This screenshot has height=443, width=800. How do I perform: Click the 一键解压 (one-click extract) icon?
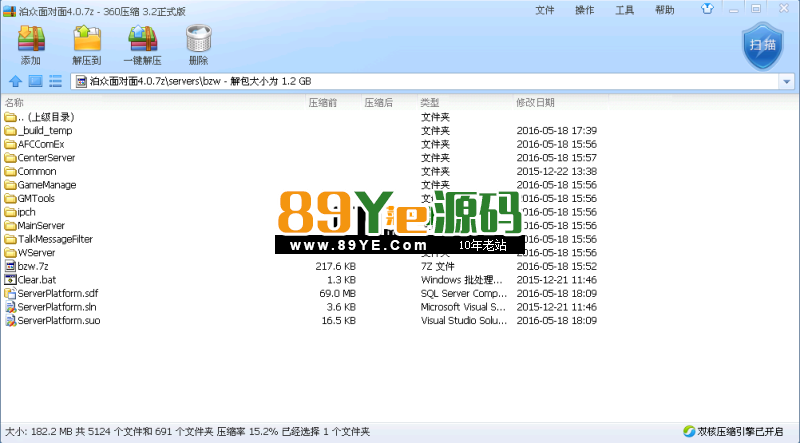[142, 39]
